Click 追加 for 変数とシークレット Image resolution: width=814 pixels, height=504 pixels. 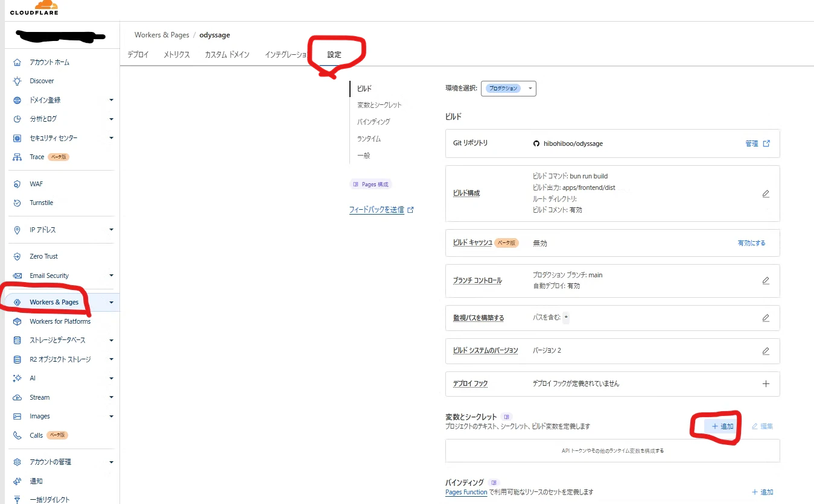coord(723,426)
